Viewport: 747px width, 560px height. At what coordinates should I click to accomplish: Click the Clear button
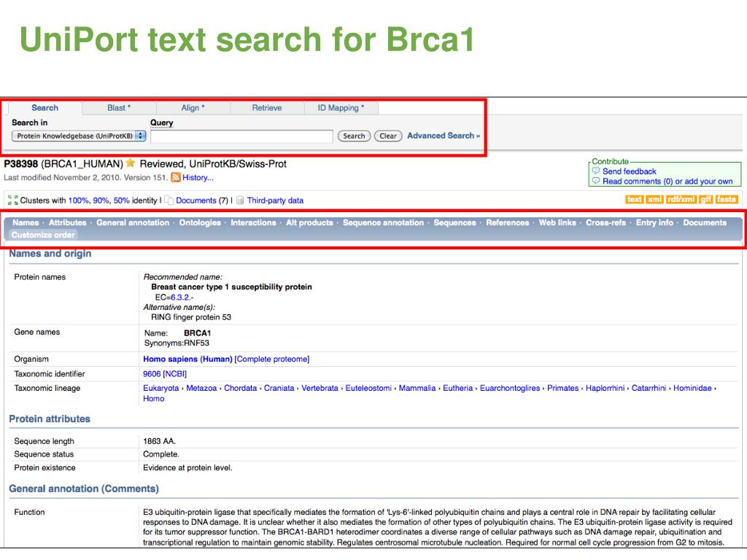[x=388, y=136]
